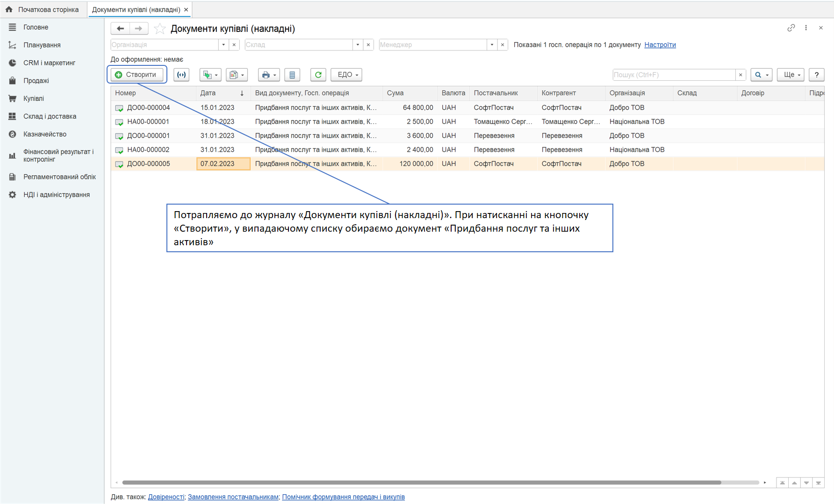Screen dimensions: 834x504
Task: Open the CRM і маркетинг section
Action: pyautogui.click(x=49, y=63)
